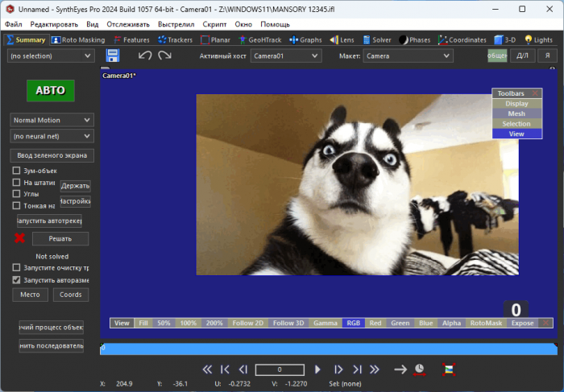
Task: Click the red-cornered image frame icon
Action: 449,369
